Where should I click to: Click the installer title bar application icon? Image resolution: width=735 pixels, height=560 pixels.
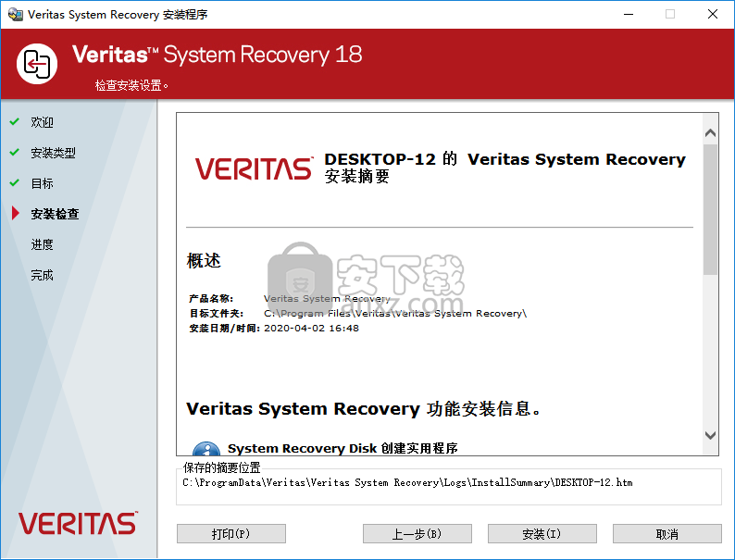coord(16,15)
